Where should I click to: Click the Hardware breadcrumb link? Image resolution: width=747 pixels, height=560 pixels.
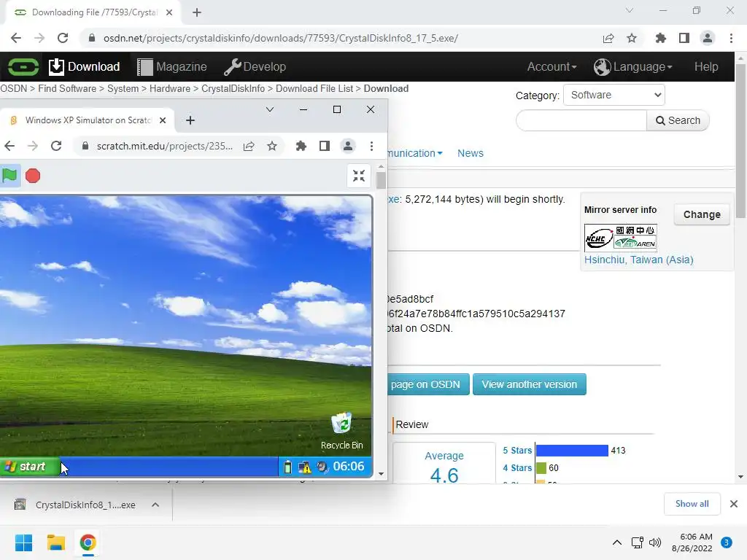(x=169, y=88)
